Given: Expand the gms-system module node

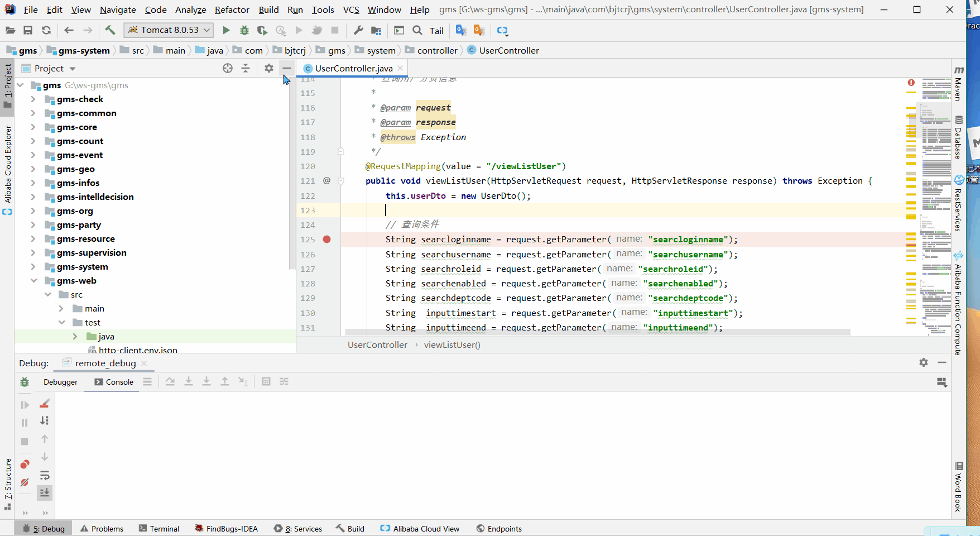Looking at the screenshot, I should [33, 267].
